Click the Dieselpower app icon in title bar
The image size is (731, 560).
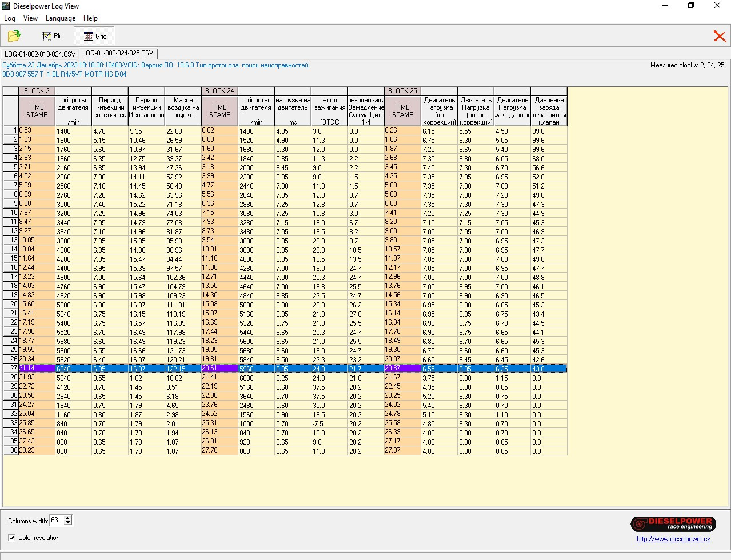tap(6, 6)
